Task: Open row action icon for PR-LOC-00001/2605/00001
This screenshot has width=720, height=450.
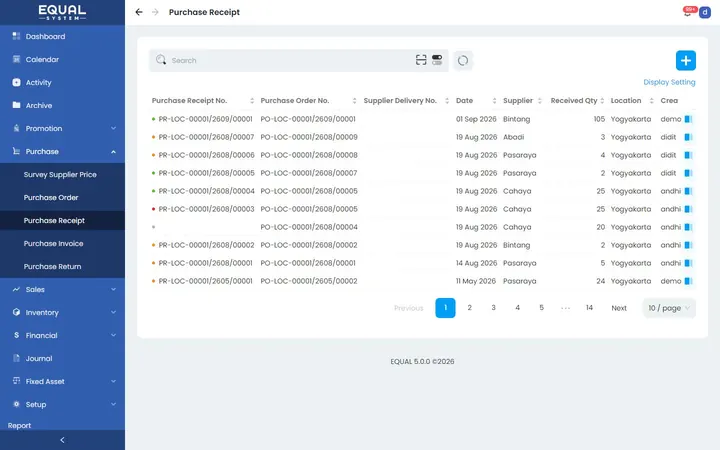Action: pos(688,281)
